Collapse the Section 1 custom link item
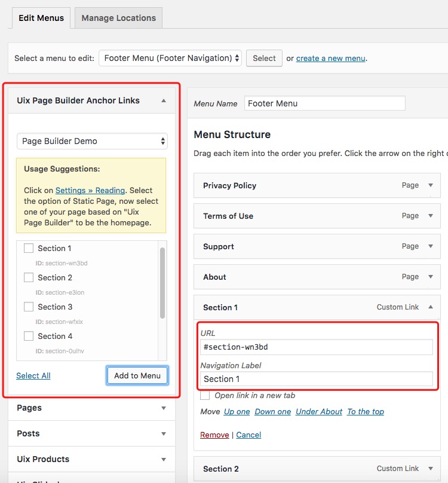This screenshot has height=483, width=448. pos(431,307)
